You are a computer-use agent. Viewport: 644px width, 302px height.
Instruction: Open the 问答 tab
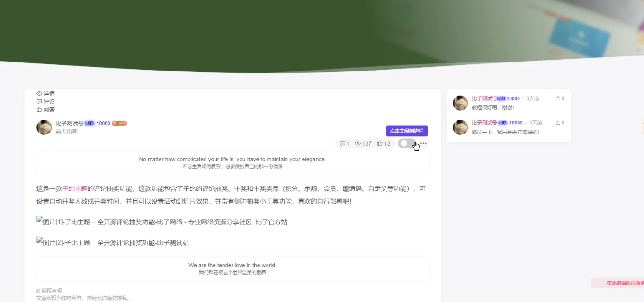tap(45, 109)
